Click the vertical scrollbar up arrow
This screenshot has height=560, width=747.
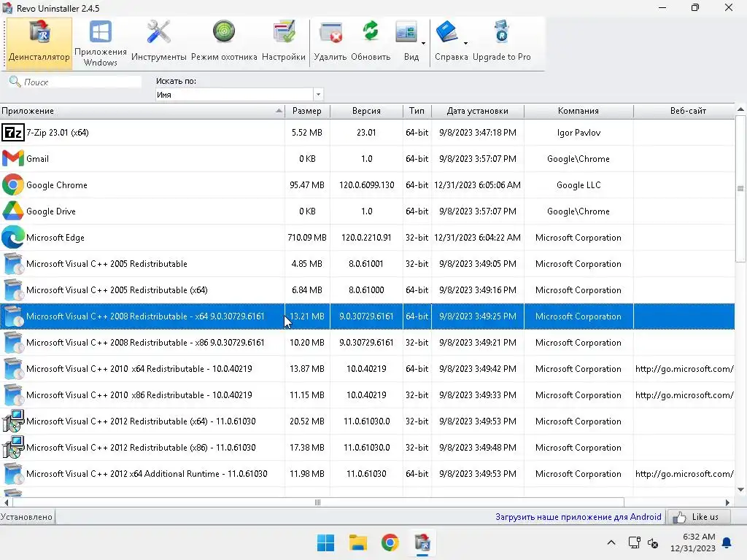[x=740, y=109]
